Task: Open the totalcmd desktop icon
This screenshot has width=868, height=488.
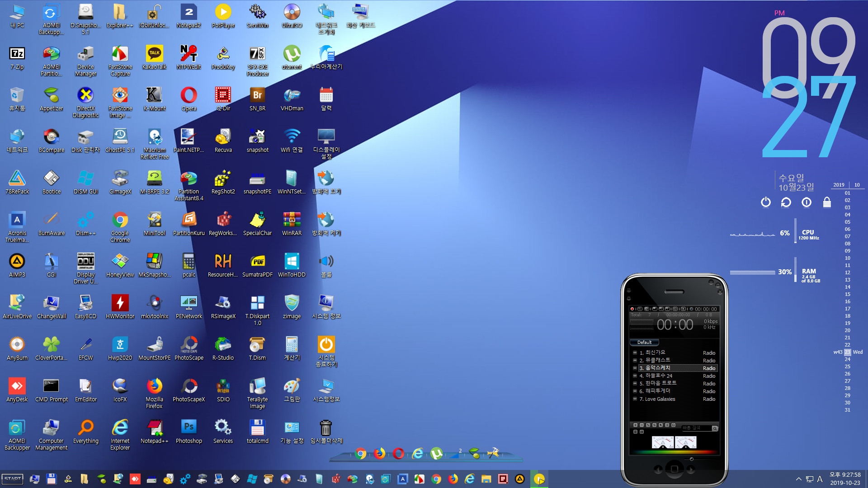Action: pos(257,432)
